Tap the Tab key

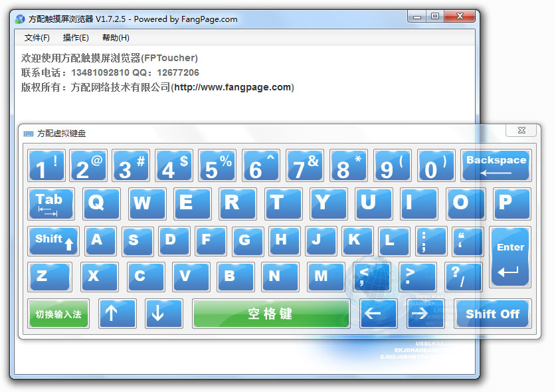[51, 204]
